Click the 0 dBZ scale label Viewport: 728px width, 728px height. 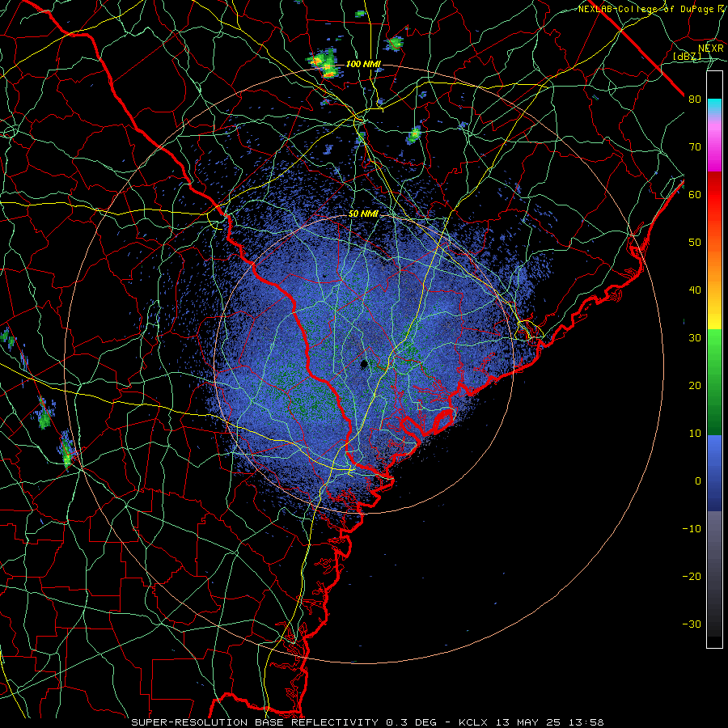tap(698, 481)
